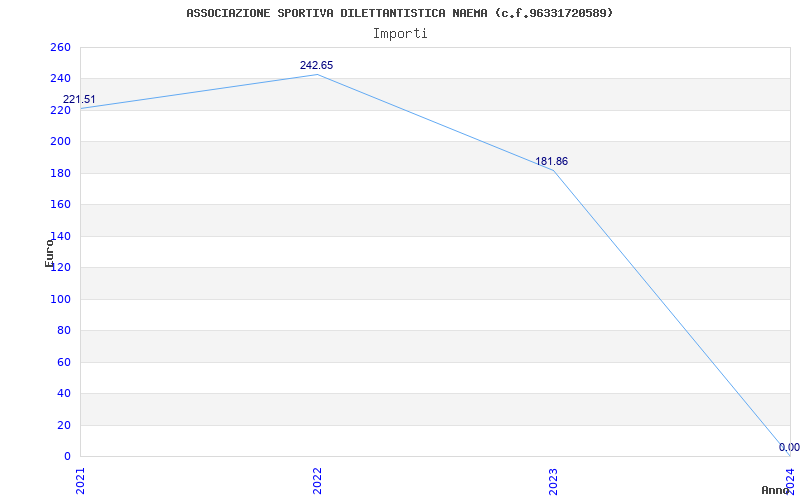The image size is (800, 500).
Task: Click the 80 y-axis tick label
Action: click(63, 331)
